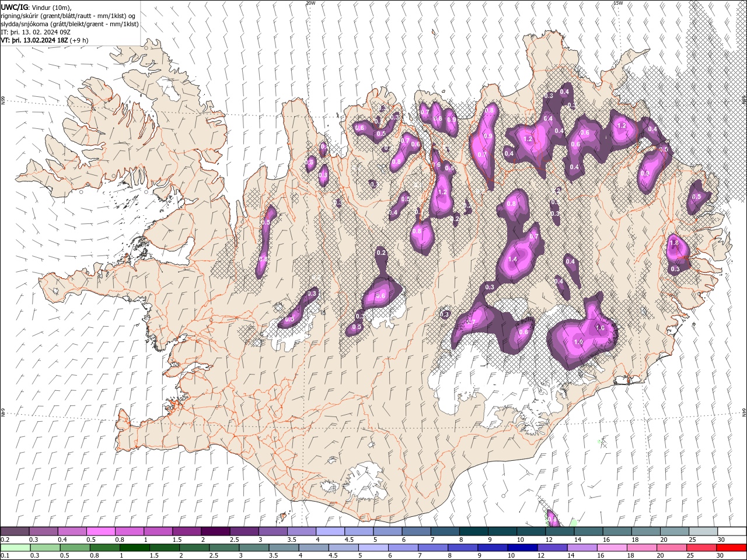Click the '4.5' label under the upper legend
Viewport: 747px width, 560px height.
pos(349,540)
